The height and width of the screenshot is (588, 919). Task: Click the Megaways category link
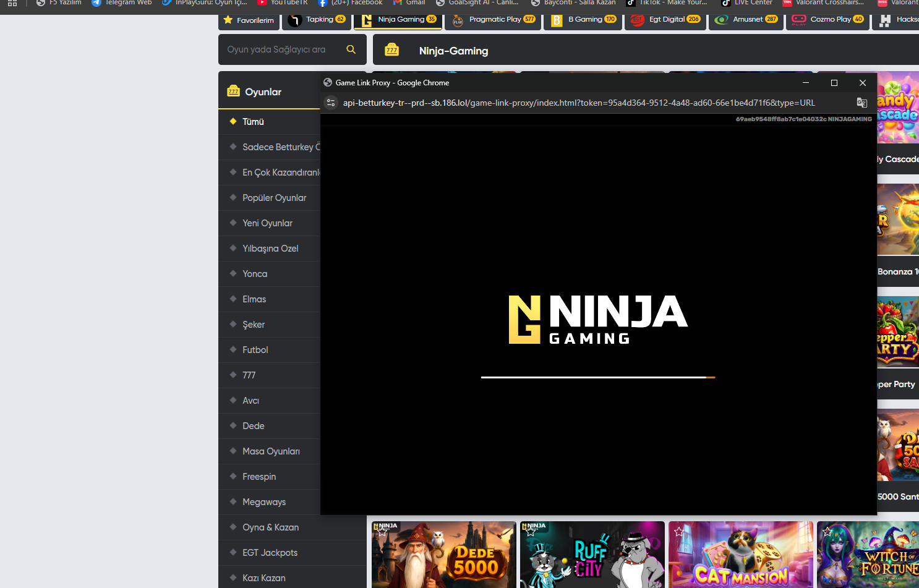264,502
